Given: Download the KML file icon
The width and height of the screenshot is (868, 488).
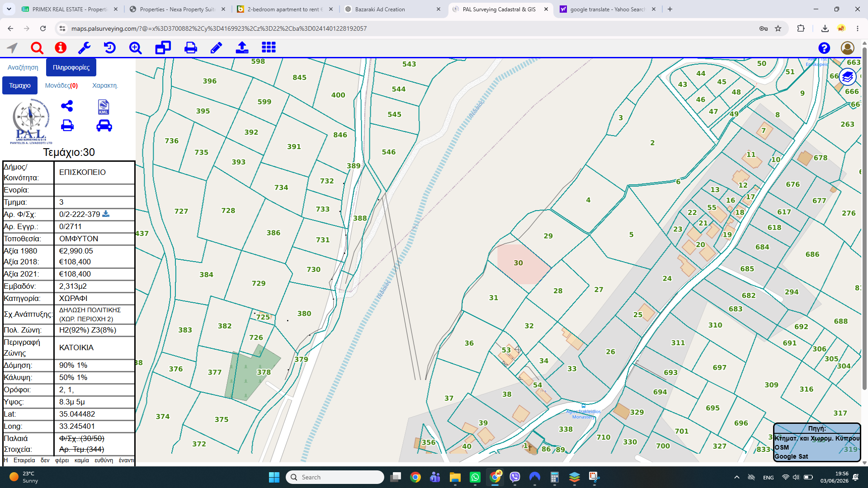Looking at the screenshot, I should pyautogui.click(x=104, y=107).
